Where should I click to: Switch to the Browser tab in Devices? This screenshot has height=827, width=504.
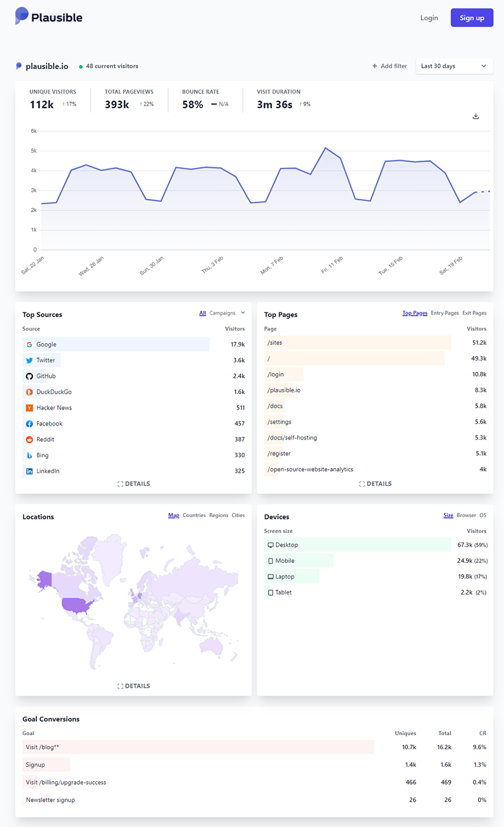[x=466, y=516]
